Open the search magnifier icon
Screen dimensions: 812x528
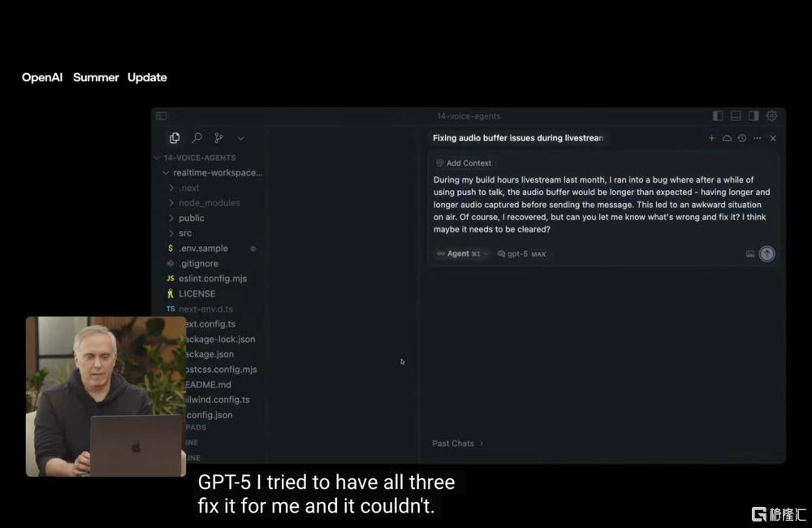pyautogui.click(x=197, y=138)
